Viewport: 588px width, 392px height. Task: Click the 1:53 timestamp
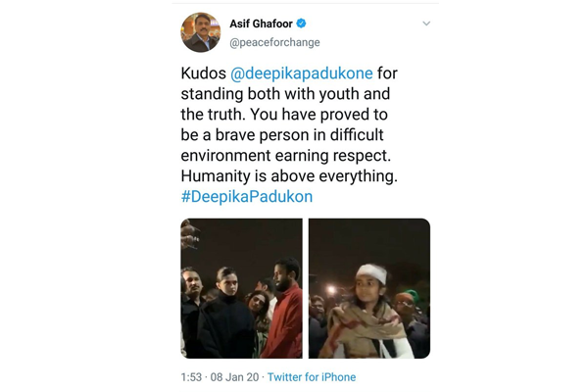[191, 377]
